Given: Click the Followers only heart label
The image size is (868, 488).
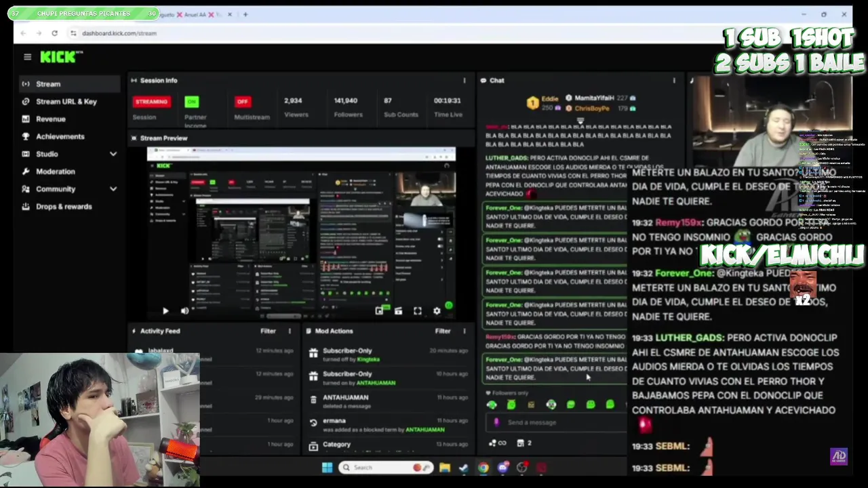Looking at the screenshot, I should pyautogui.click(x=507, y=393).
